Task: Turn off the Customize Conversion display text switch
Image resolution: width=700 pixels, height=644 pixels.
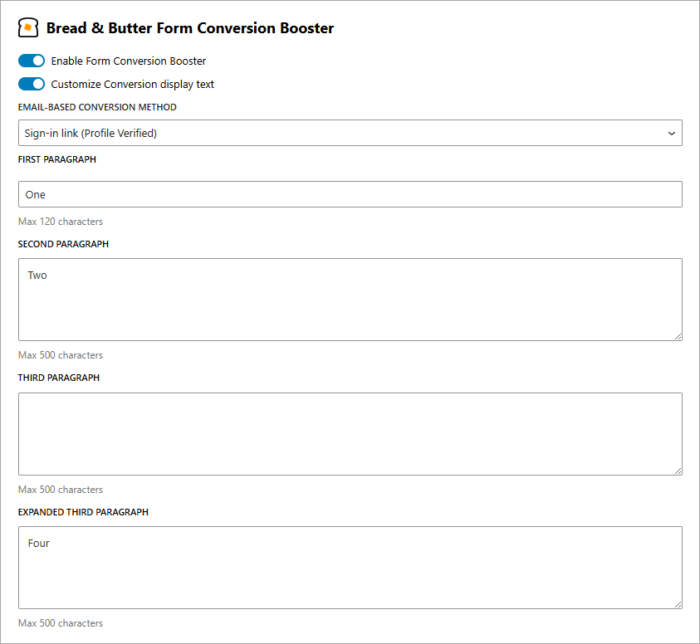Action: pyautogui.click(x=31, y=84)
